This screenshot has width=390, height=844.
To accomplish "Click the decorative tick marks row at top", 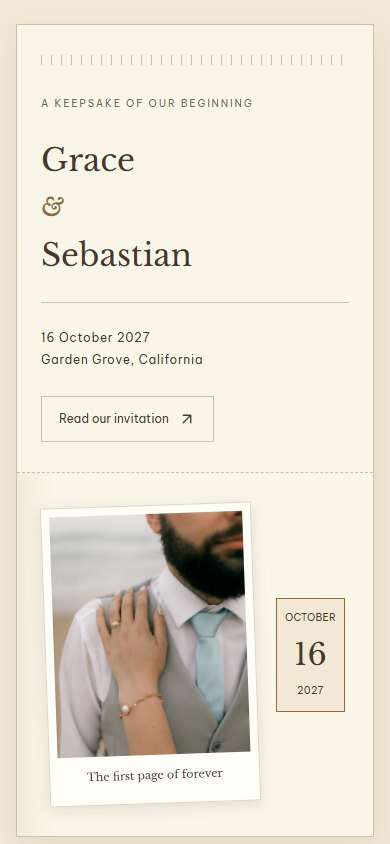I will (x=192, y=60).
